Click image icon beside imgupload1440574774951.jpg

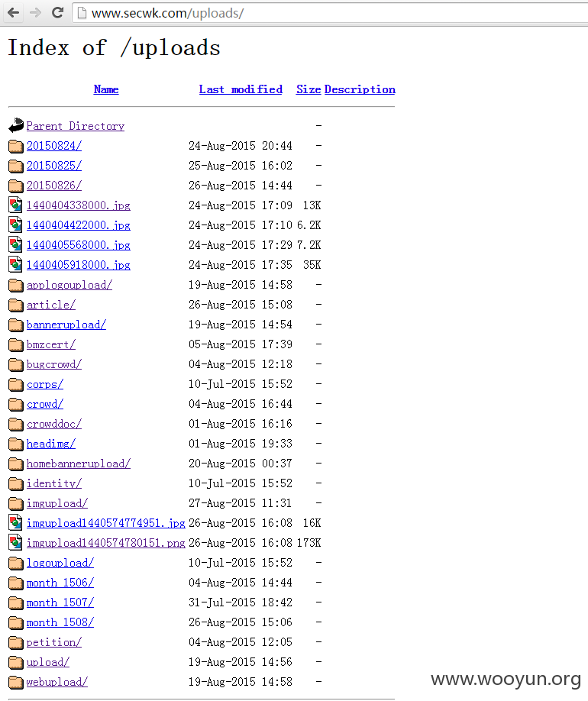[x=15, y=522]
